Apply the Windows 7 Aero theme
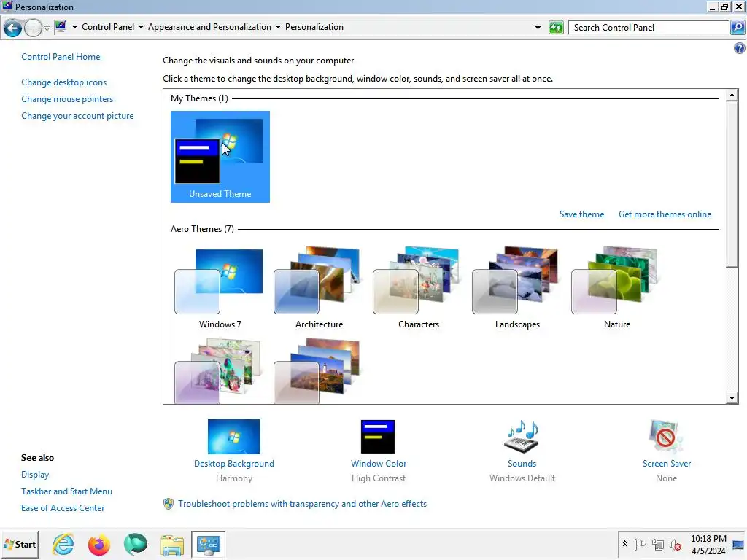Image resolution: width=747 pixels, height=560 pixels. [220, 288]
